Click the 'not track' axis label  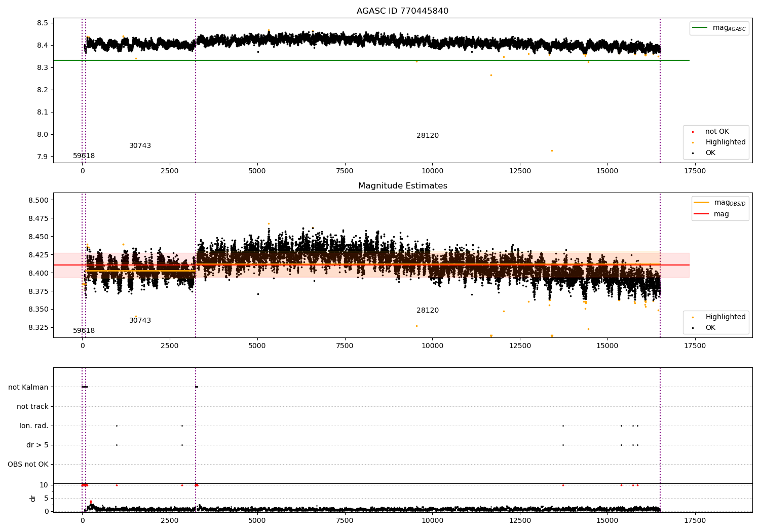pos(32,407)
